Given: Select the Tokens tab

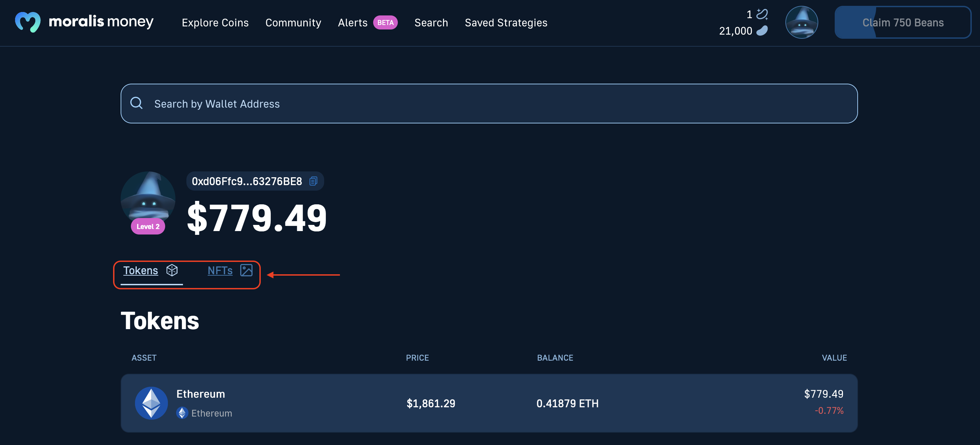Looking at the screenshot, I should [140, 270].
